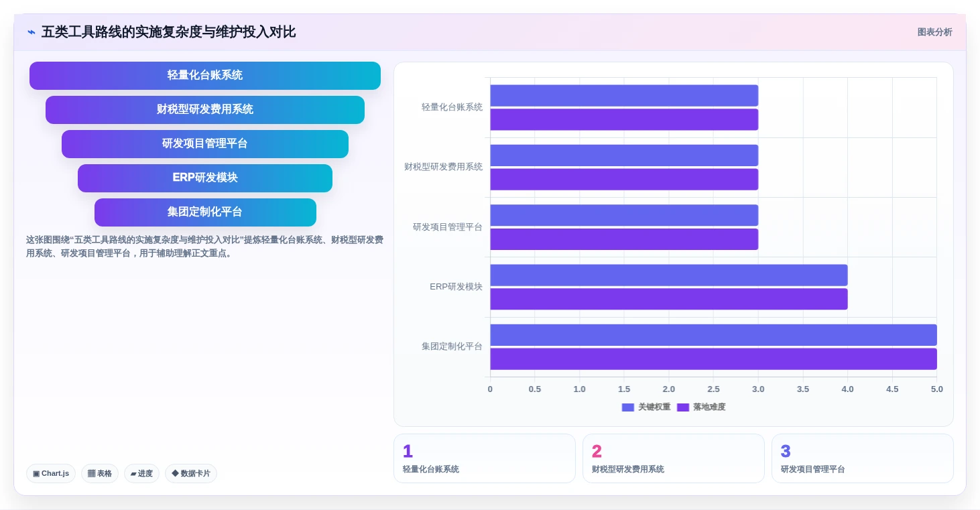Click the 落地难度 bar for ERP研发模块
Screen dimensions: 980x510
point(669,299)
